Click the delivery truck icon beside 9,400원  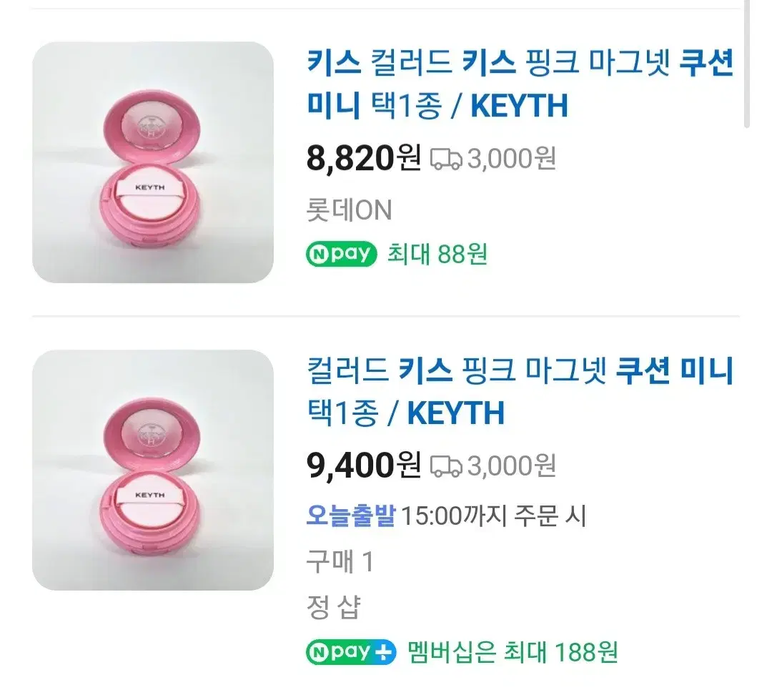(x=446, y=466)
